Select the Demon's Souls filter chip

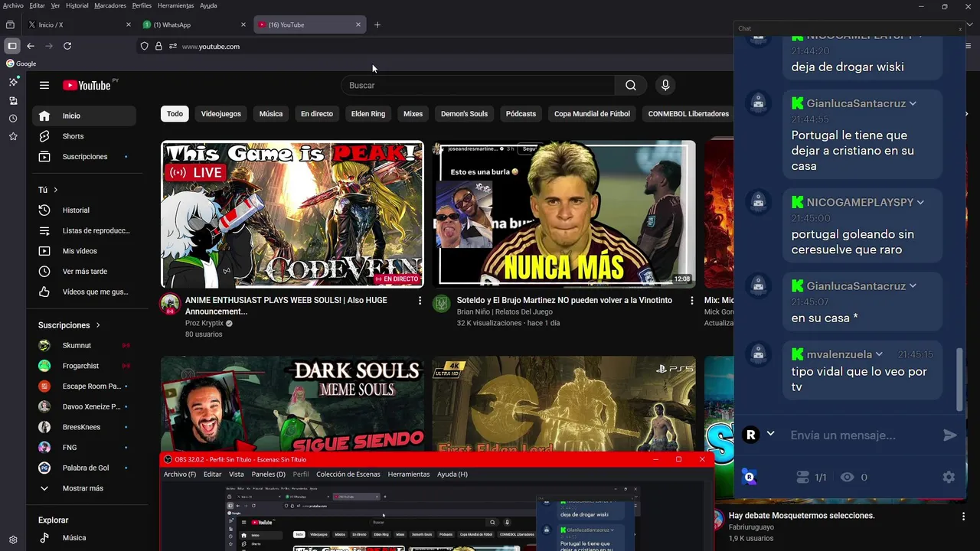tap(464, 114)
